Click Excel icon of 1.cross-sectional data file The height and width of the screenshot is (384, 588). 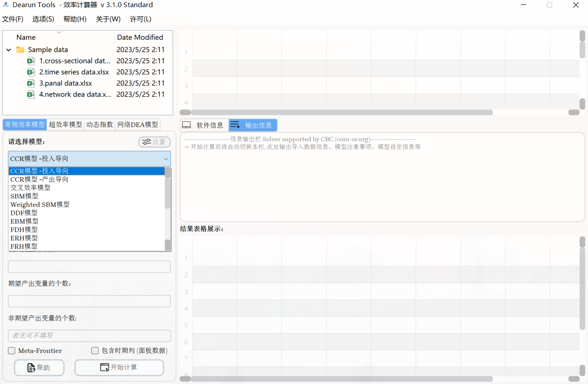point(31,61)
